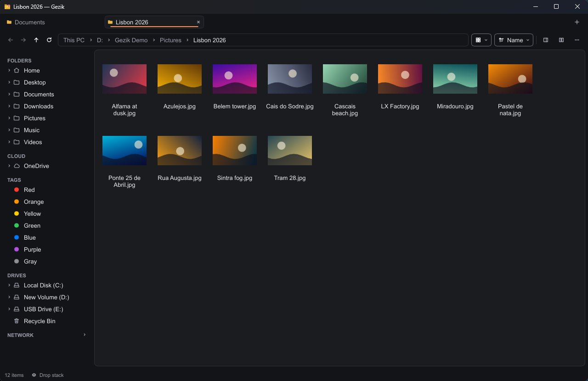Go up one folder level
Image resolution: width=588 pixels, height=381 pixels.
click(36, 40)
